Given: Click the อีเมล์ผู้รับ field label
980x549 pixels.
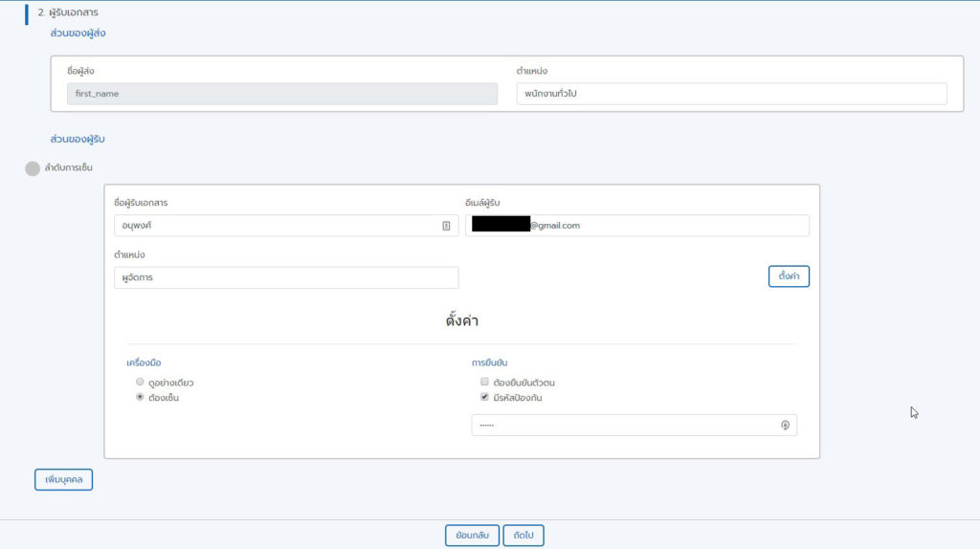Looking at the screenshot, I should point(482,203).
